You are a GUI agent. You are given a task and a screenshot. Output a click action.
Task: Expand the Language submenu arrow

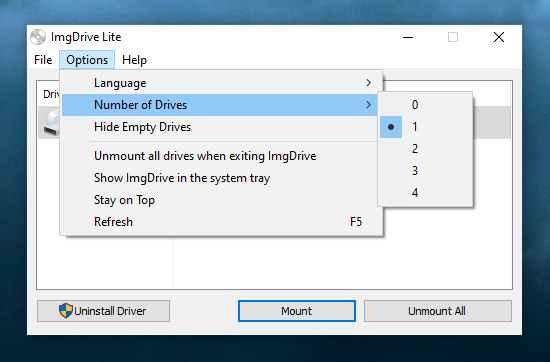pos(368,83)
